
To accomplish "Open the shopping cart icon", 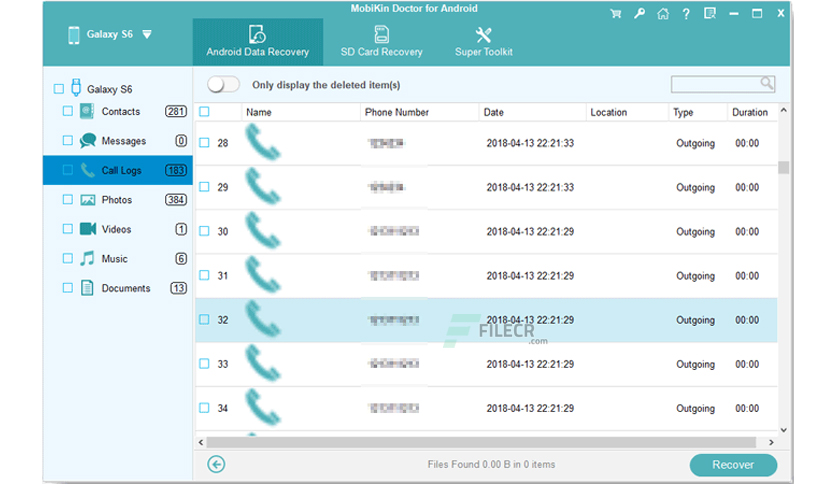I will pos(616,14).
